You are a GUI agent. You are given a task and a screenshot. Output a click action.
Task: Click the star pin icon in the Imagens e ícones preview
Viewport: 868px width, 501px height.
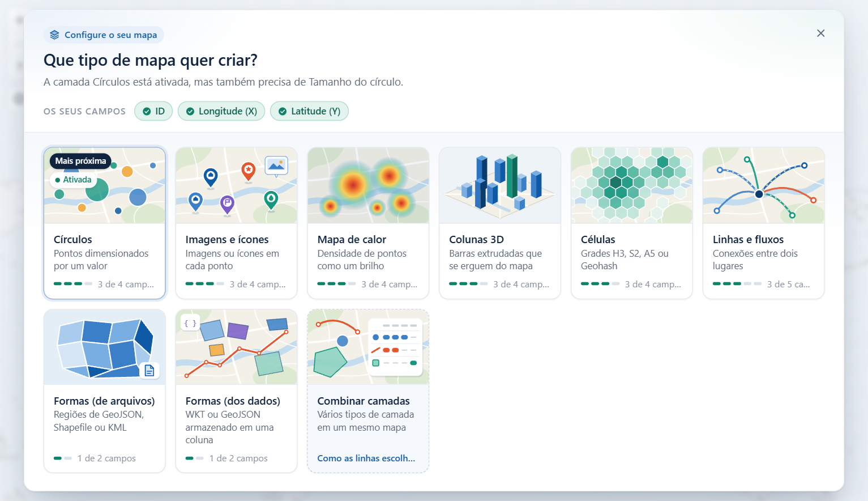(x=248, y=171)
